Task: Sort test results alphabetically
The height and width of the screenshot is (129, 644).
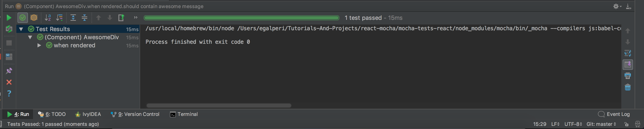Action: tap(48, 18)
